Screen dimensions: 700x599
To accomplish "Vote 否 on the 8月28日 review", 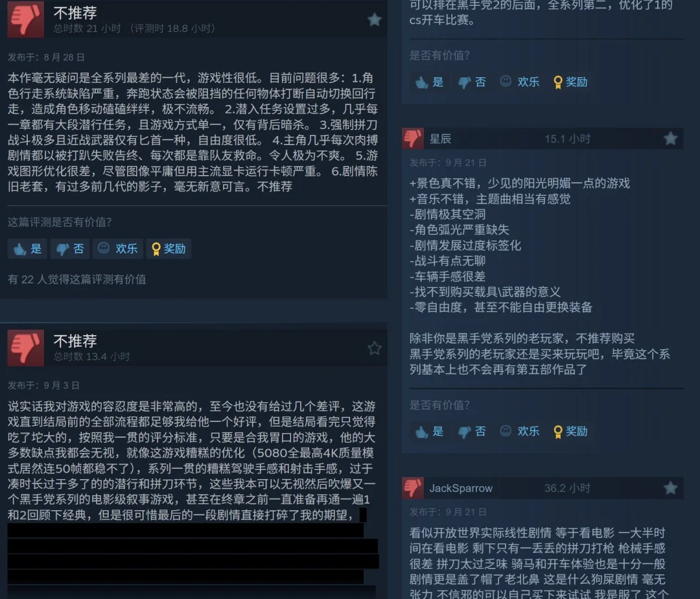I will click(70, 249).
